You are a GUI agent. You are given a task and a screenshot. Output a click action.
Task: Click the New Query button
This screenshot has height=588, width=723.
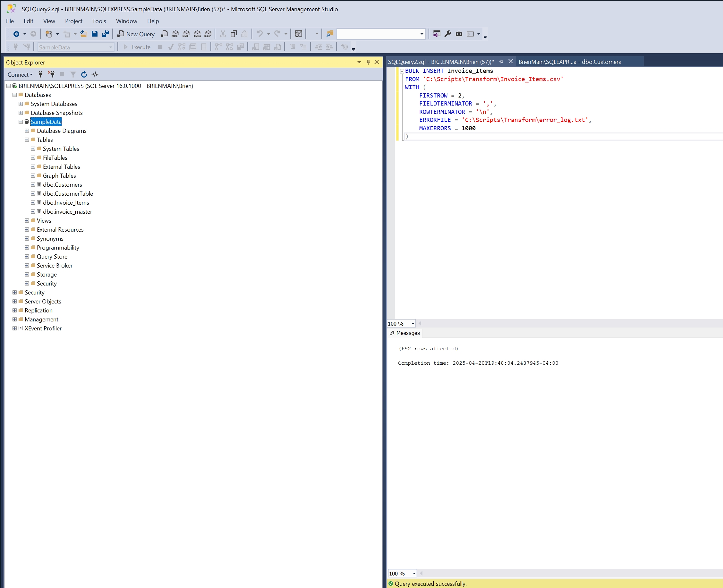coord(136,34)
